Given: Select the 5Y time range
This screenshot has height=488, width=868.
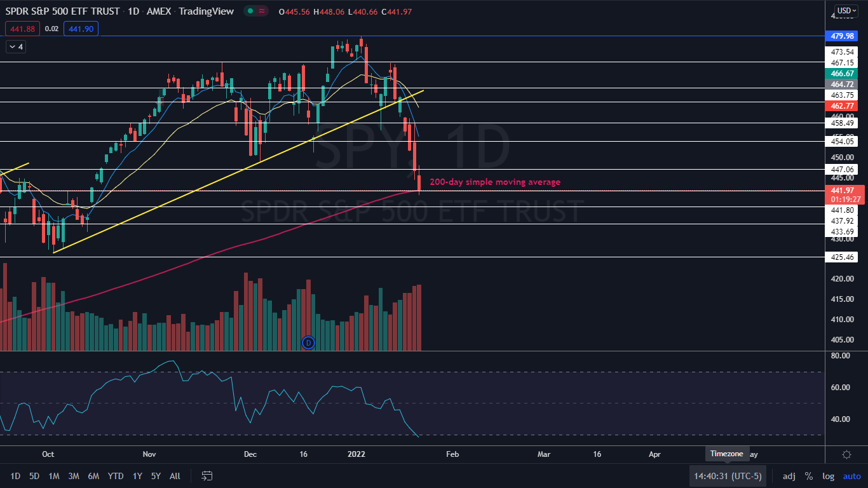Looking at the screenshot, I should (x=156, y=476).
